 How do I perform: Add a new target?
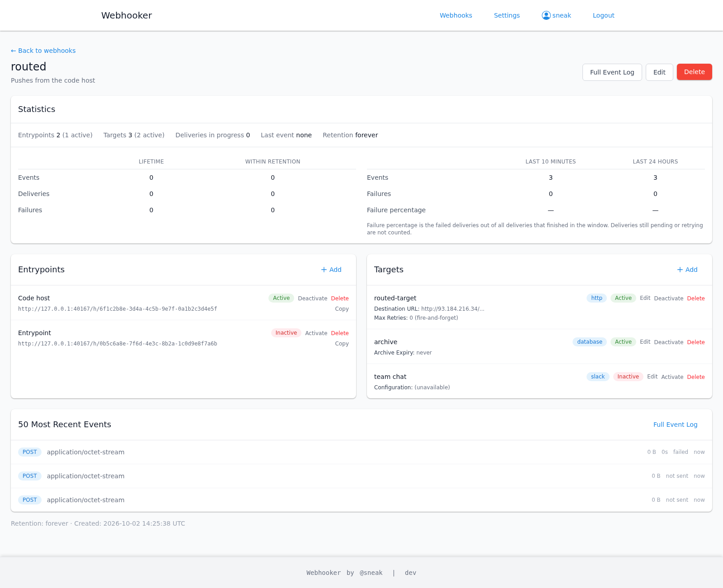pos(687,270)
